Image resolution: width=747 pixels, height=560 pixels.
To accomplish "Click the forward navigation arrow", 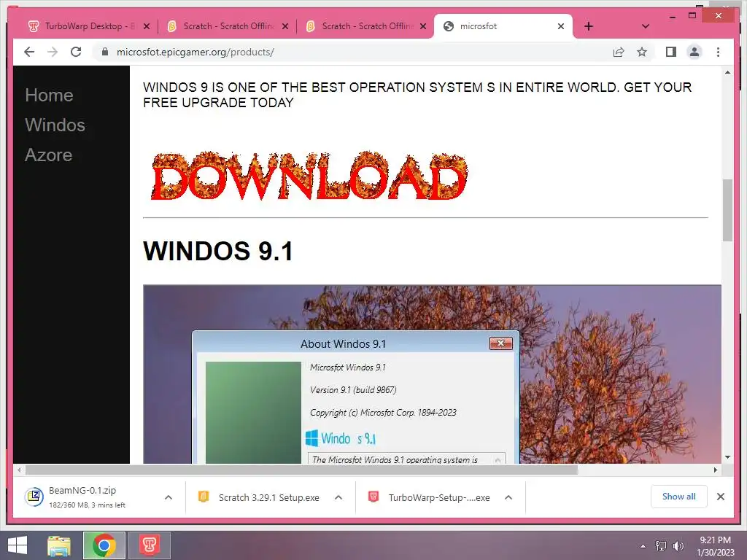I will click(53, 52).
